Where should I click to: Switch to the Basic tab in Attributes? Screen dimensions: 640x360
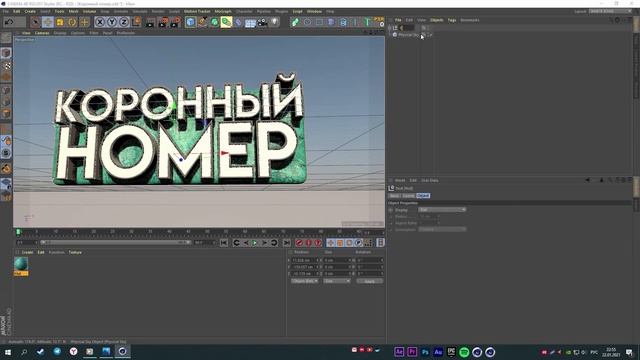tap(394, 196)
